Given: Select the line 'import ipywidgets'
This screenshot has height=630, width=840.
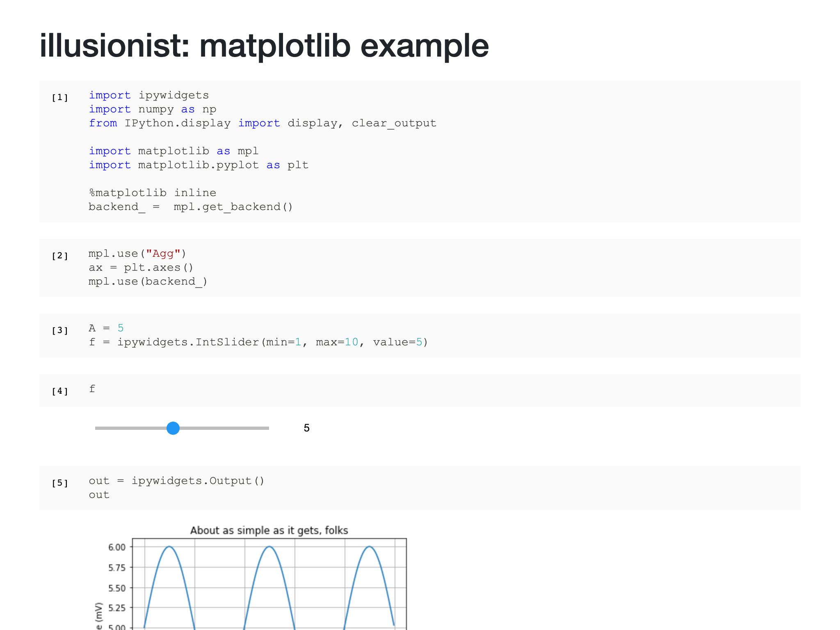Looking at the screenshot, I should click(x=148, y=95).
